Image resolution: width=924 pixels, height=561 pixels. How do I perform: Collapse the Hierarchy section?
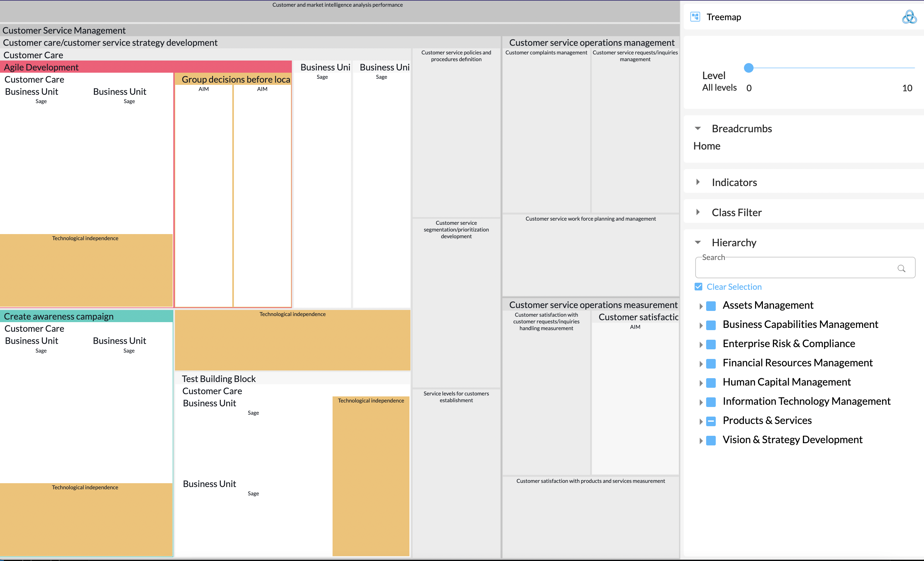coord(697,242)
